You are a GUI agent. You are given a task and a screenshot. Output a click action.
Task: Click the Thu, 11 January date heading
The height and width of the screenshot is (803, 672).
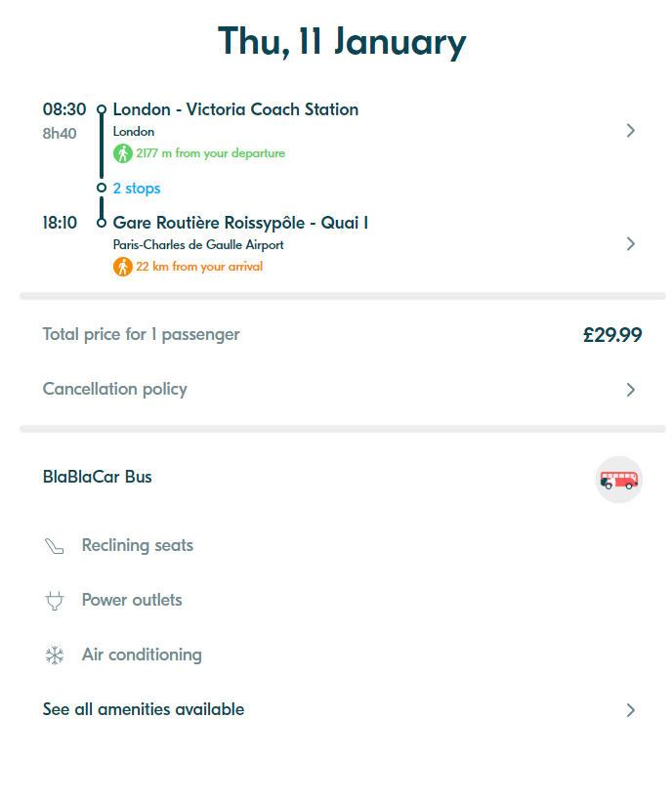pyautogui.click(x=342, y=42)
